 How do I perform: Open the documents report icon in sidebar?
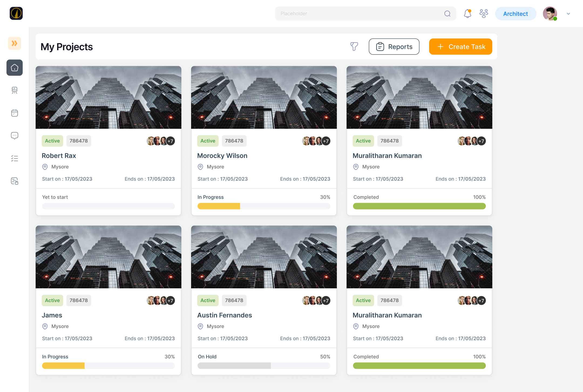point(15,181)
